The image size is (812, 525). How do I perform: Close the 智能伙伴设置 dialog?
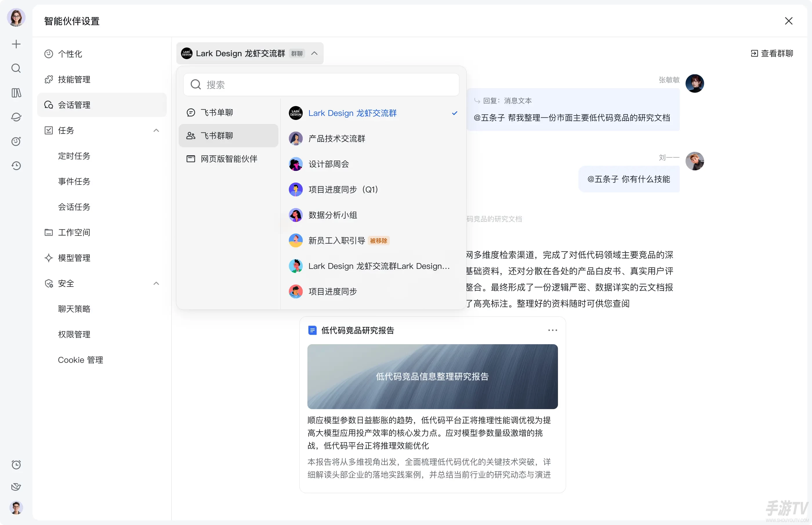789,21
